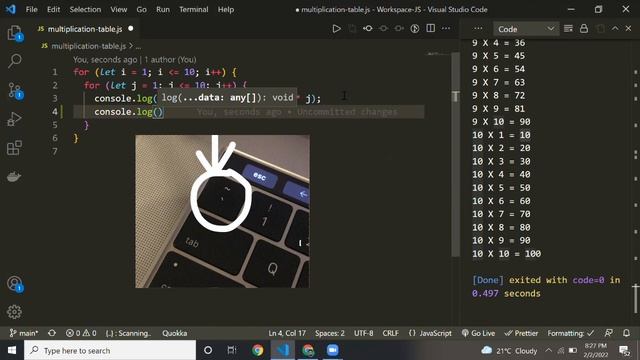Open the Explorer view in activity bar
The width and height of the screenshot is (640, 360).
tap(15, 33)
